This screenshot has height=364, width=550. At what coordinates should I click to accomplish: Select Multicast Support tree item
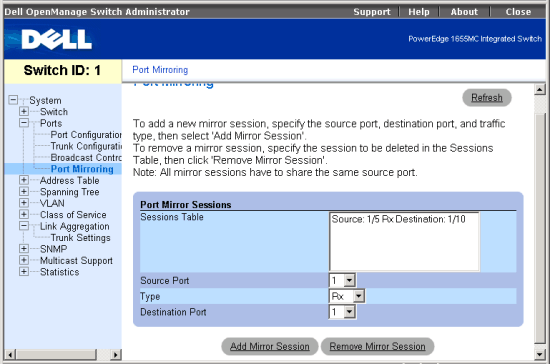click(76, 261)
